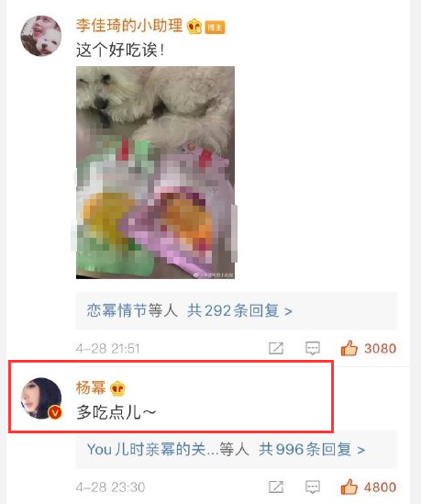Viewport: 421px width, 504px height.
Task: Open username 杨幂
Action: click(x=91, y=387)
